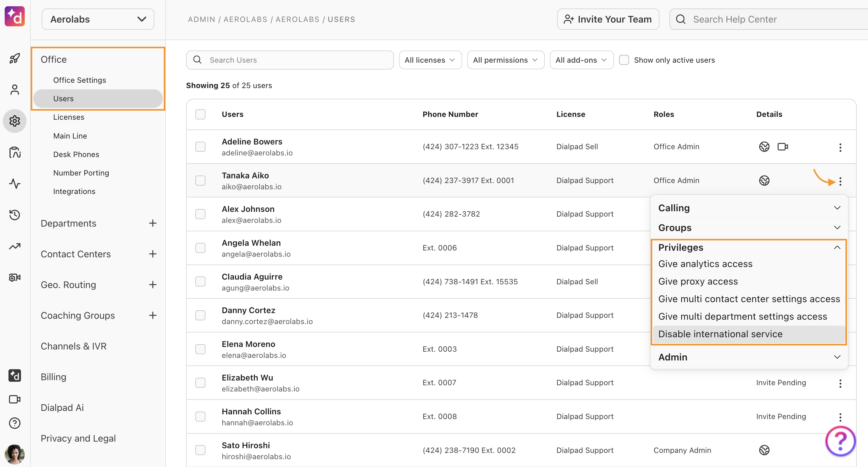Open the floating purple help bubble

840,441
